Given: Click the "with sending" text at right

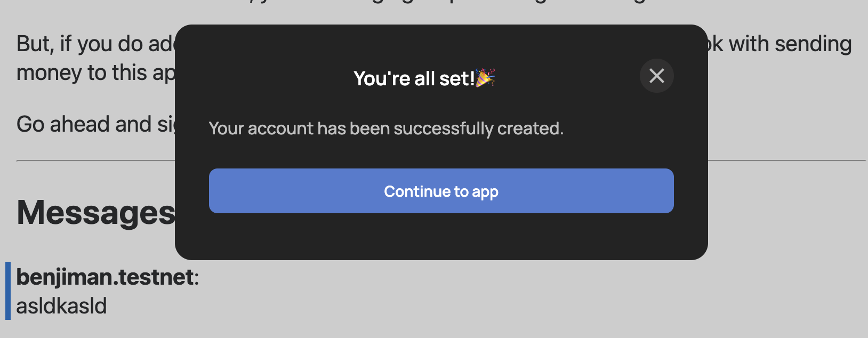Looking at the screenshot, I should pos(789,44).
